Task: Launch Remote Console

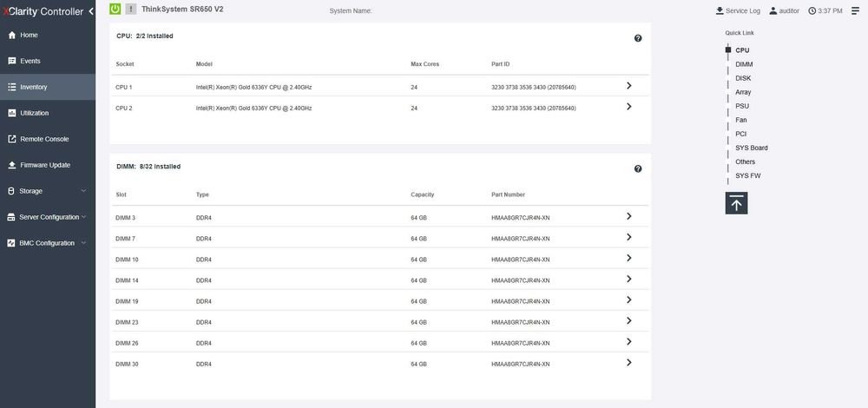Action: tap(48, 139)
